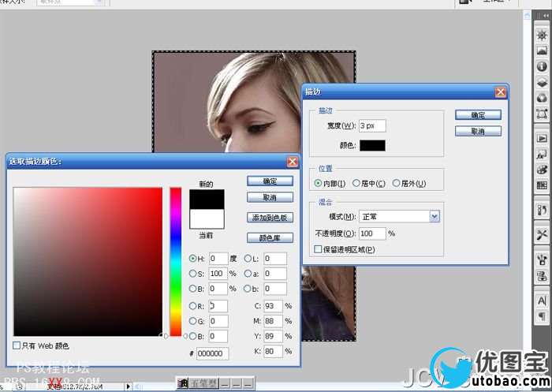Select 居外(U) stroke position

[x=397, y=183]
